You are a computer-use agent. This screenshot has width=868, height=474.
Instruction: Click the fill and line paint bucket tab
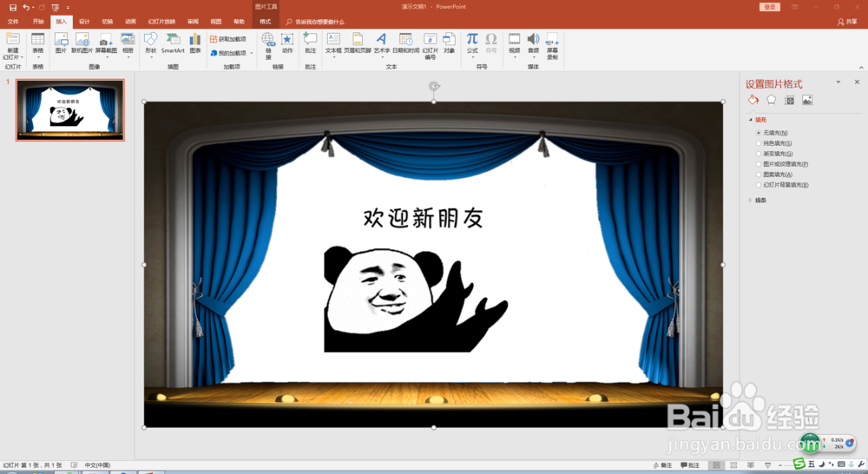point(753,100)
